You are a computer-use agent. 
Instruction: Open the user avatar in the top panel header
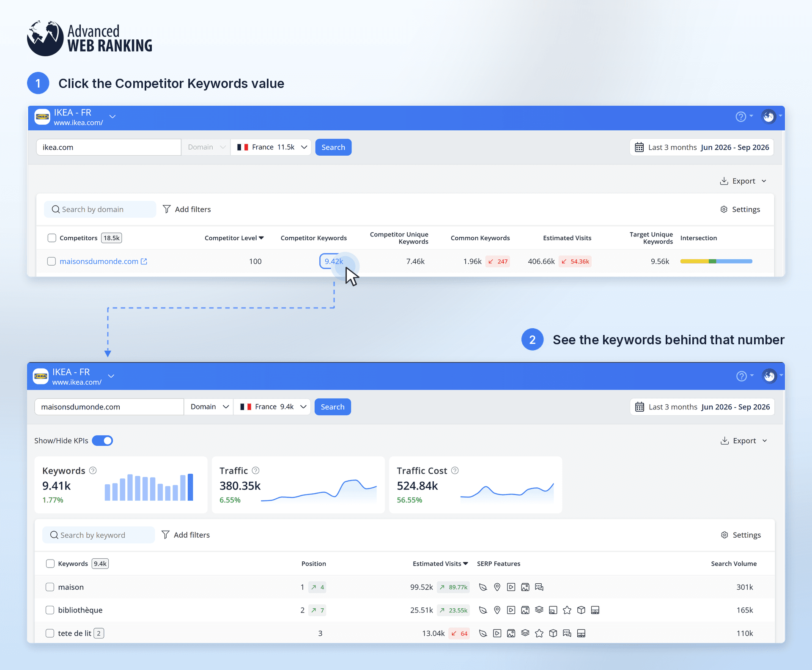pyautogui.click(x=768, y=116)
